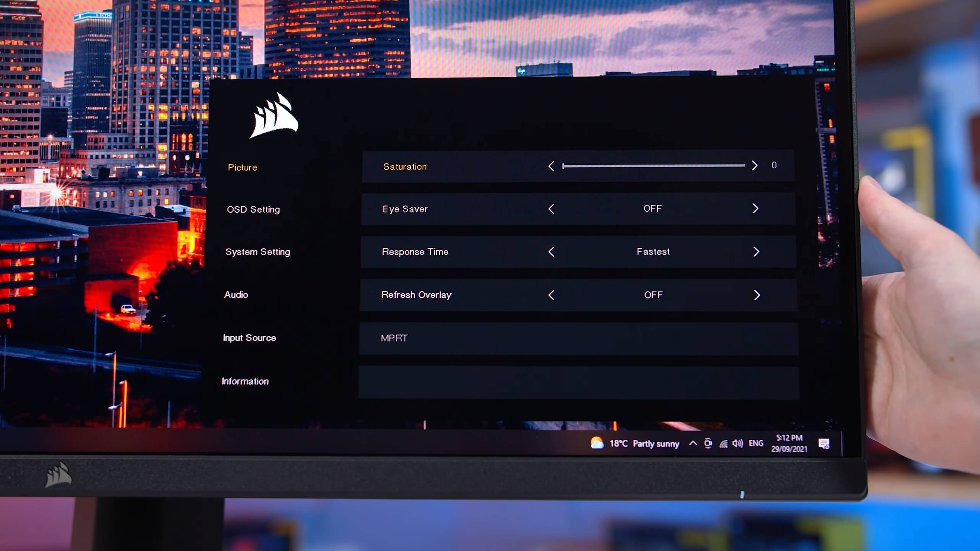Click Eye Saver right arrow
980x551 pixels.
[x=755, y=209]
